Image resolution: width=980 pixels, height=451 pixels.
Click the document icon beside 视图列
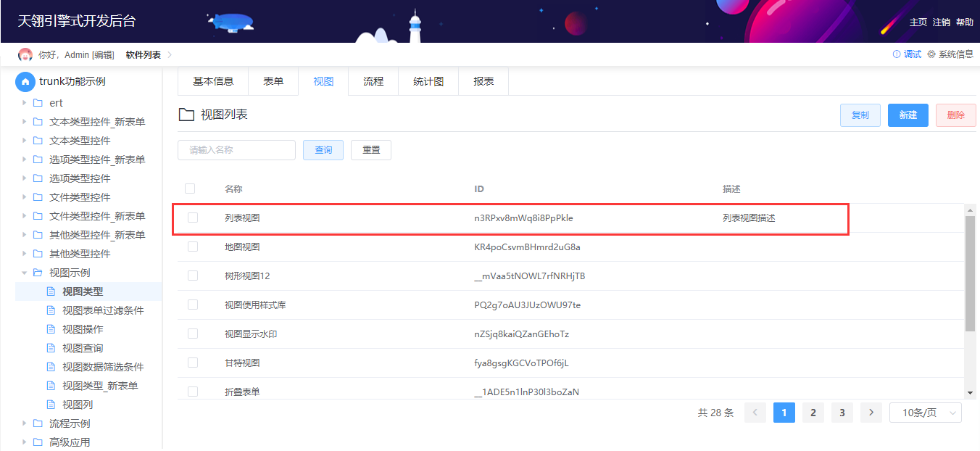(x=51, y=405)
